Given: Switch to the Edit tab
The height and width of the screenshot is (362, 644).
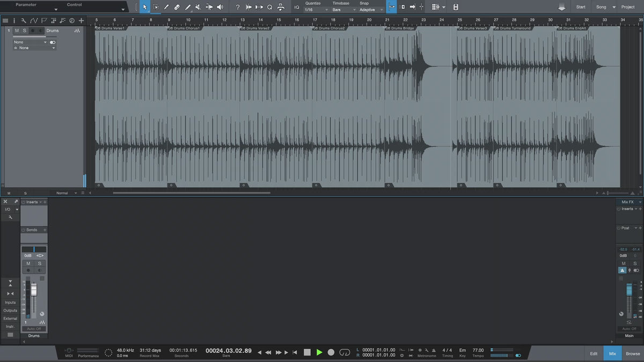Looking at the screenshot, I should click(594, 353).
